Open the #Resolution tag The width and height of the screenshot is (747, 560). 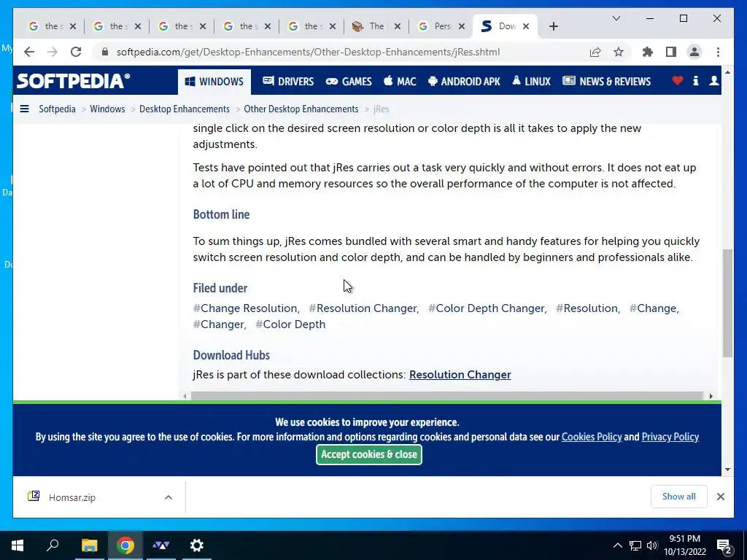588,308
